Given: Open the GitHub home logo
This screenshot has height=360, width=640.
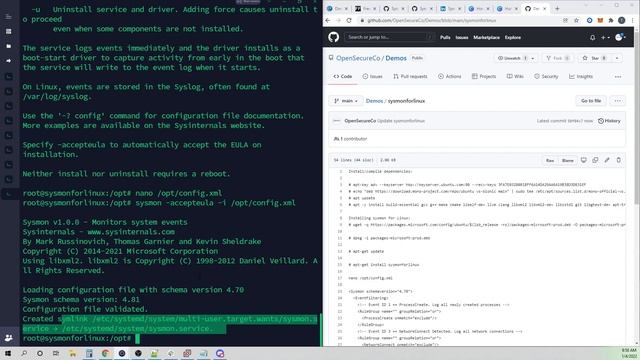Looking at the screenshot, I should (333, 37).
